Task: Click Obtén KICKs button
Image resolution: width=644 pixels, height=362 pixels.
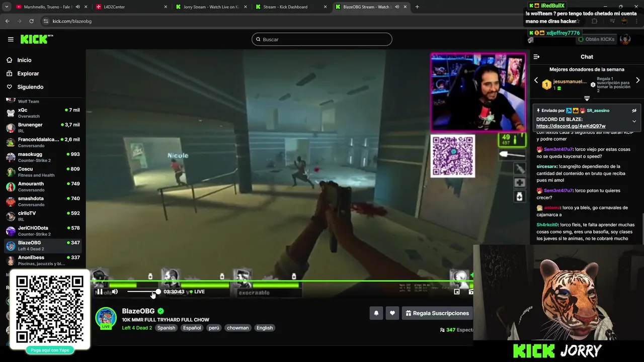Action: 596,39
